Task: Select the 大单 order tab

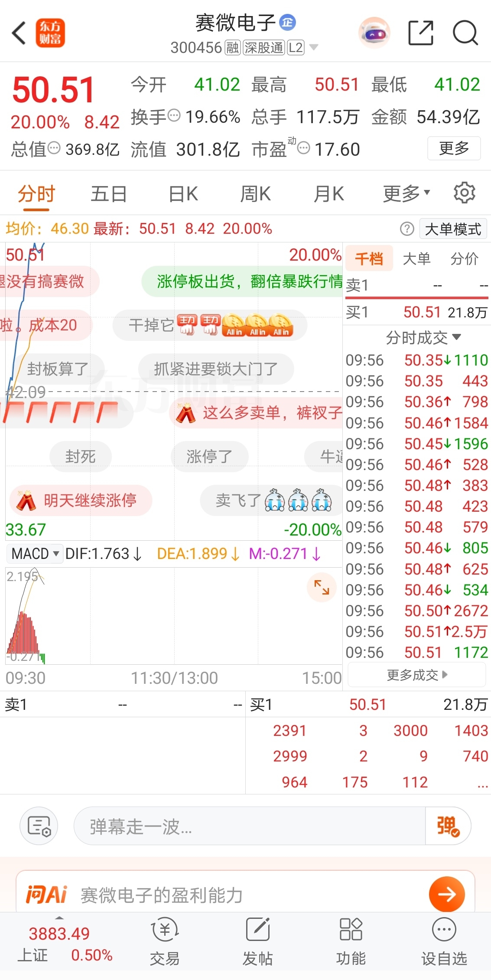Action: 417,258
